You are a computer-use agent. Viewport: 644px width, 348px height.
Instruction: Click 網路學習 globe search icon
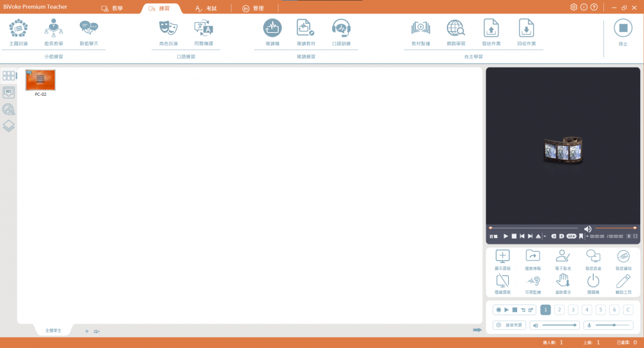point(456,28)
